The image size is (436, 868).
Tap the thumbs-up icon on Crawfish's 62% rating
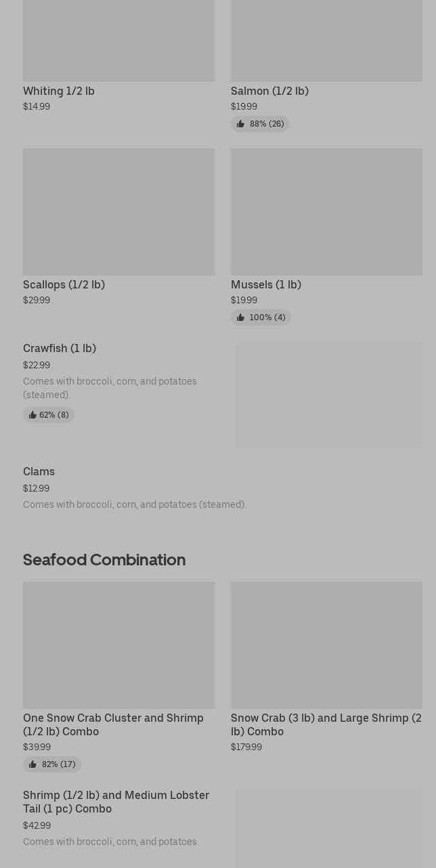32,415
